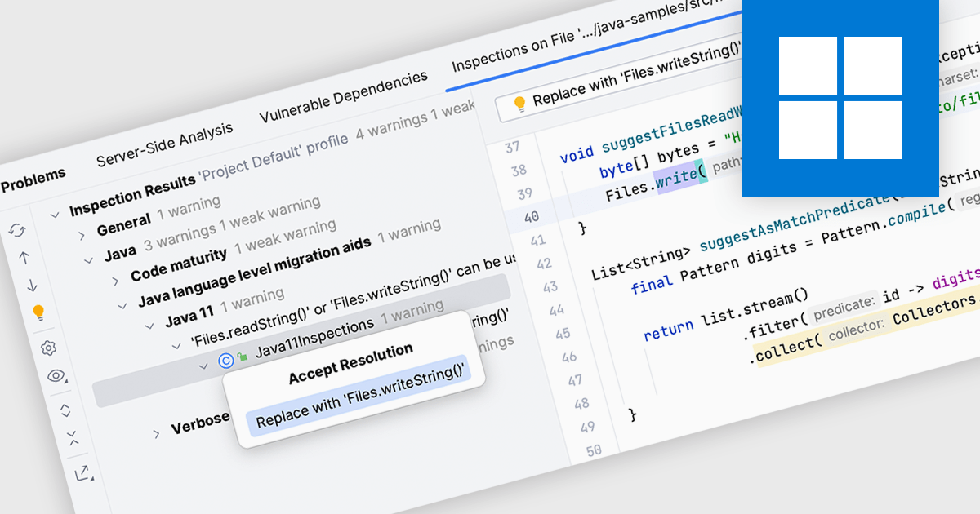980x514 pixels.
Task: Click the blue class icon beside Java11Inspections
Action: [226, 360]
